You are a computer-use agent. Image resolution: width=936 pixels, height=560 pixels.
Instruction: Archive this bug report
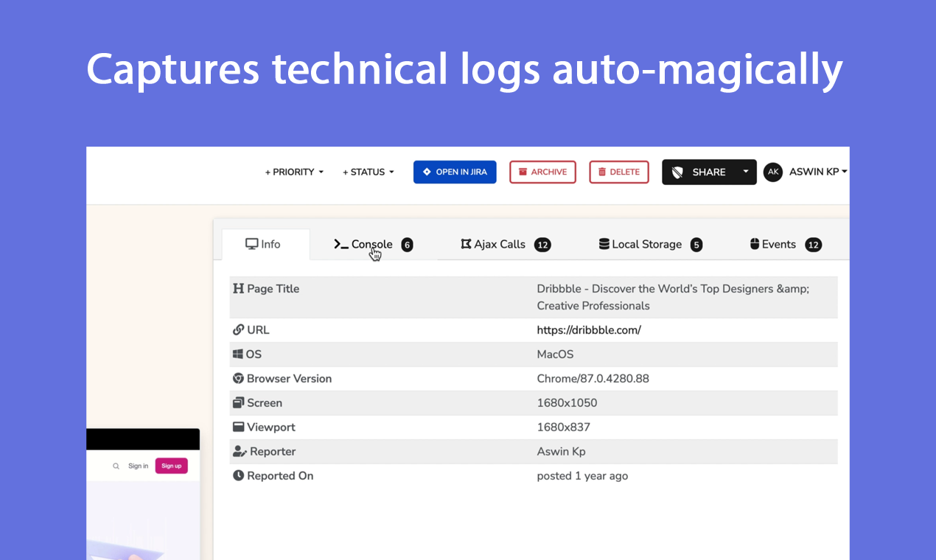pos(542,172)
